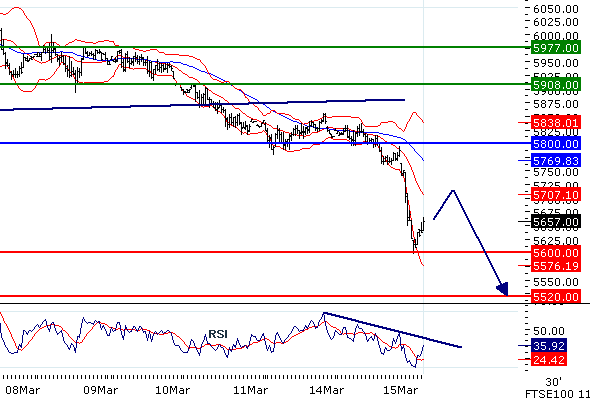Select the red 5576.19 lower band label
590x400 pixels.
click(555, 266)
